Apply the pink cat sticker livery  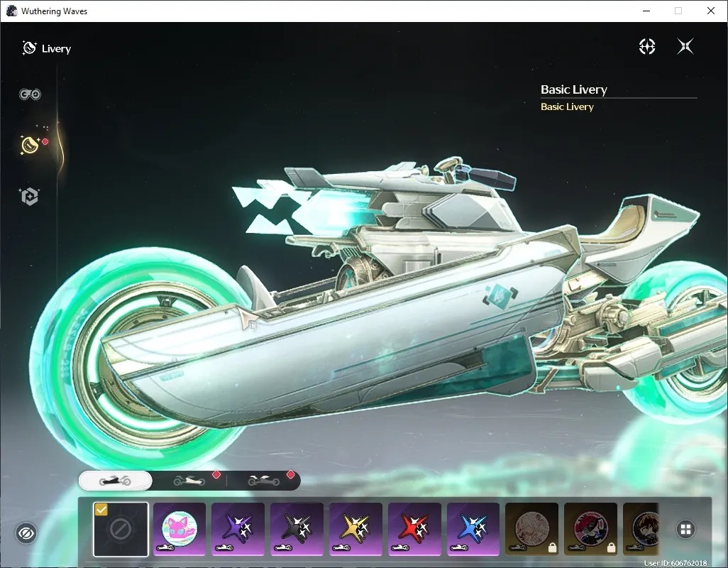pos(180,529)
